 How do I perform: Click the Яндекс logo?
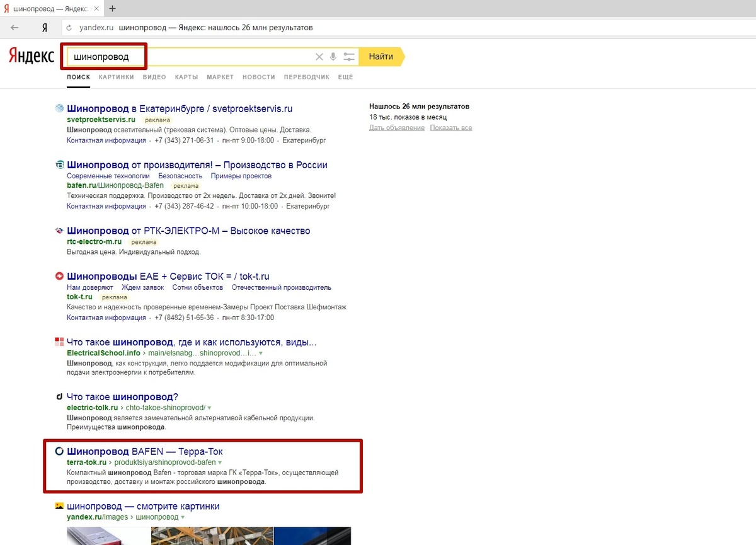point(31,56)
